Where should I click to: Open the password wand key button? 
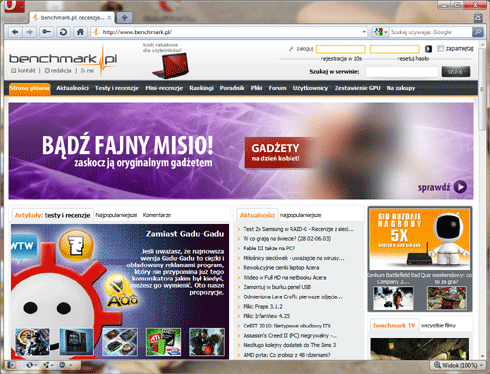click(x=46, y=32)
